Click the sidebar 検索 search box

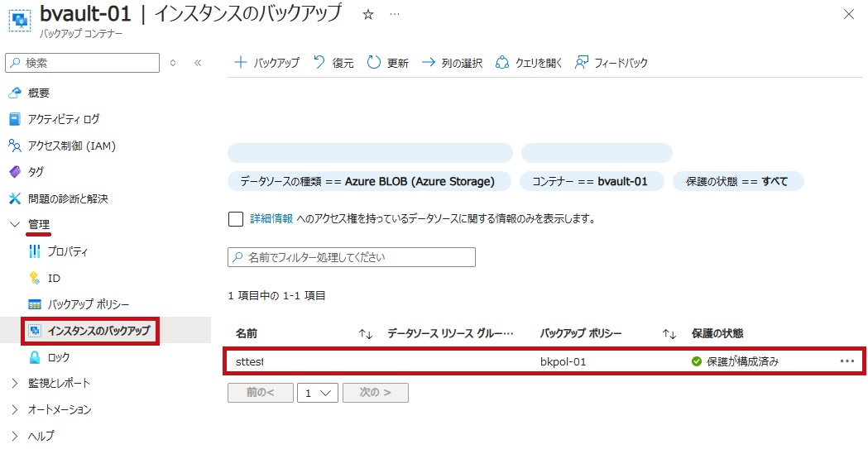[83, 63]
